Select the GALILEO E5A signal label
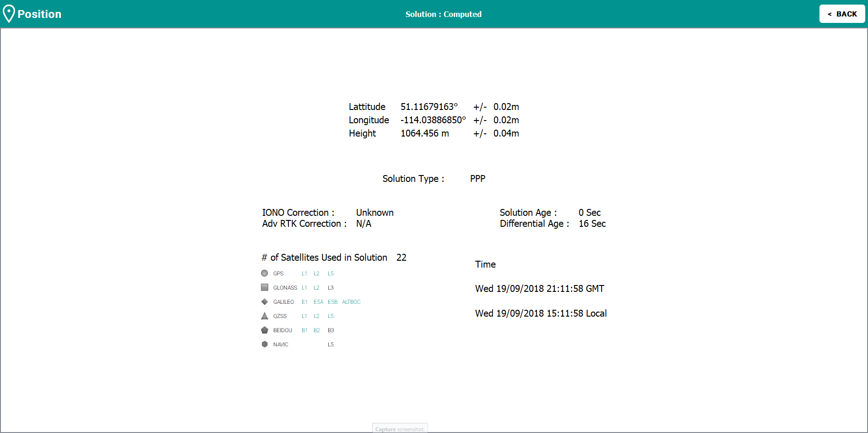Viewport: 868px width, 433px height. coord(318,302)
